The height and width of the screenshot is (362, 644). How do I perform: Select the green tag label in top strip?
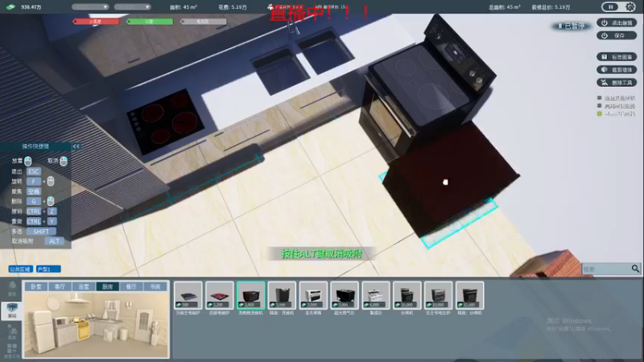tap(150, 22)
